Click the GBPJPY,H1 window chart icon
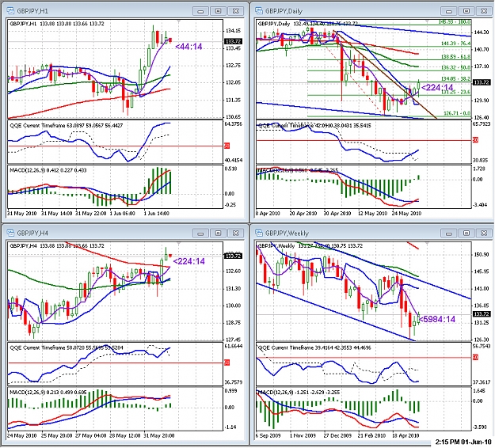 click(x=10, y=11)
